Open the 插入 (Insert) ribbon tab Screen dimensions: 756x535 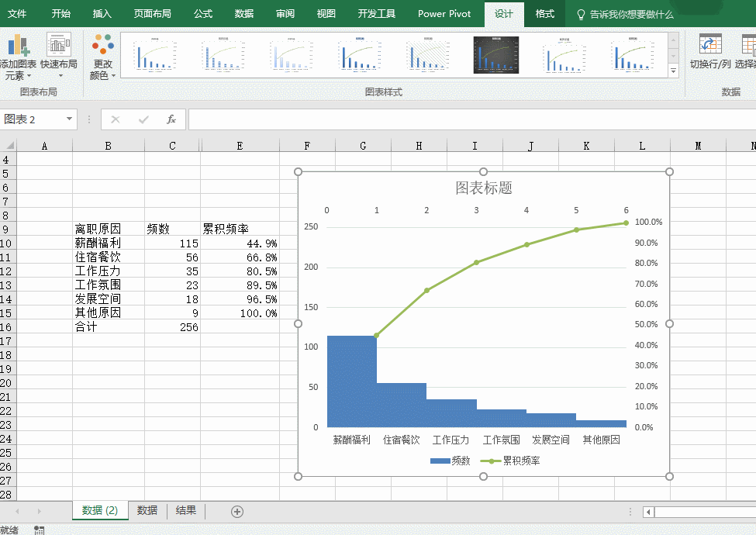pyautogui.click(x=102, y=14)
